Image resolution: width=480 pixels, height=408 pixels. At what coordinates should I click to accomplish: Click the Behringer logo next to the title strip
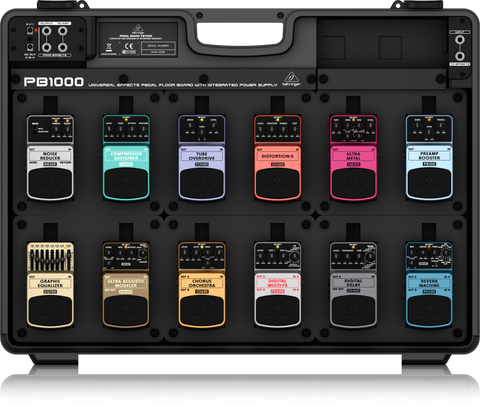tap(291, 79)
